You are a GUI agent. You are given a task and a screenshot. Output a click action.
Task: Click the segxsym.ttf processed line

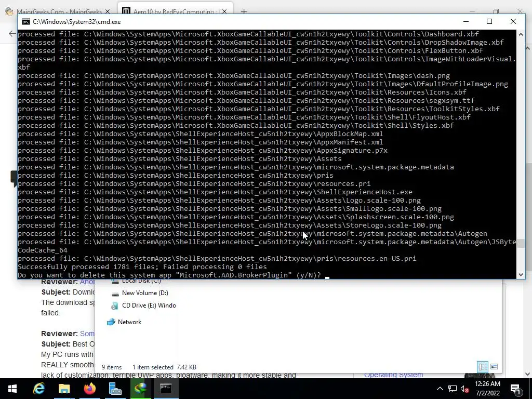246,100
